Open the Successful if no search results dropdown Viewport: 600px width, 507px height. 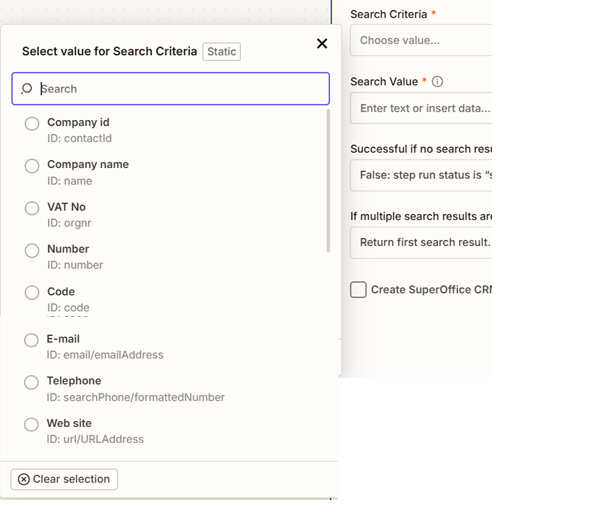421,175
